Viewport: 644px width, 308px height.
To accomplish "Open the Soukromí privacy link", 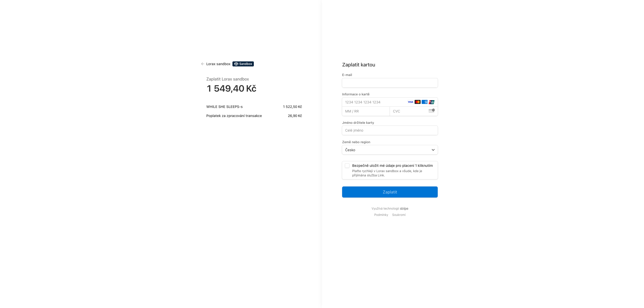I will pos(399,215).
